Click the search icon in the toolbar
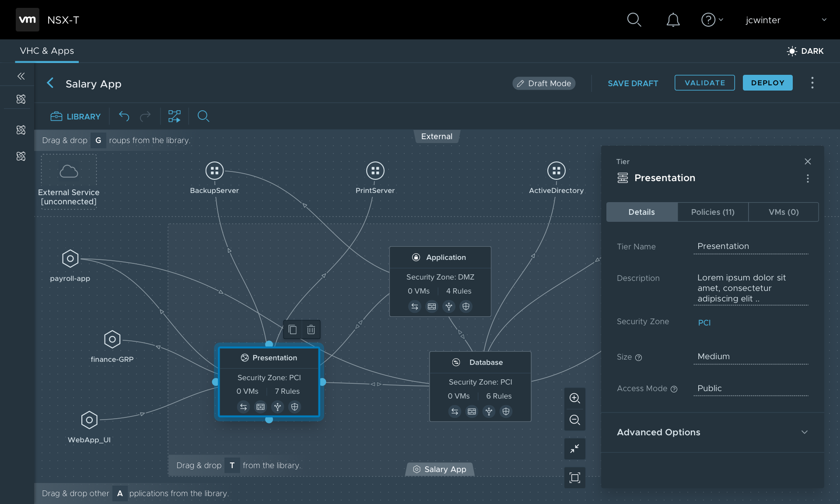This screenshot has width=840, height=504. point(203,116)
